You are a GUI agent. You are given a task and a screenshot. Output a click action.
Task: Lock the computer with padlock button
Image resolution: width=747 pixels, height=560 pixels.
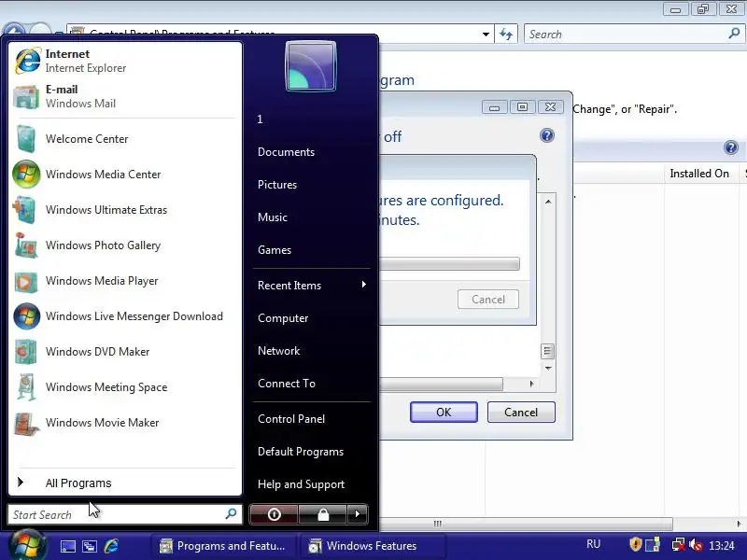[322, 514]
